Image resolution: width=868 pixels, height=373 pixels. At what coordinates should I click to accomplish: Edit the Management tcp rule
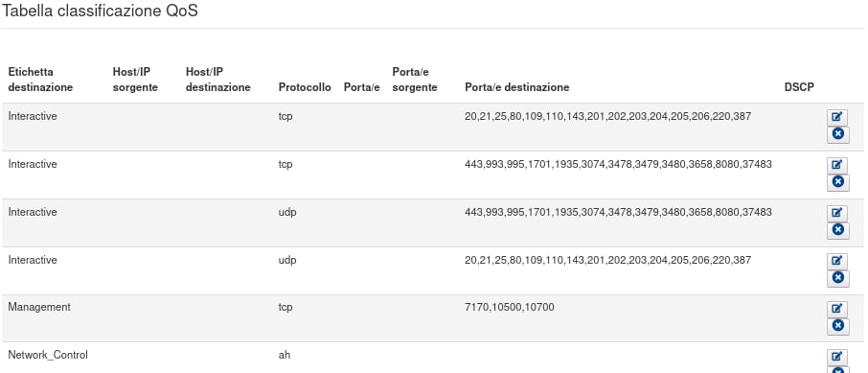coord(837,309)
